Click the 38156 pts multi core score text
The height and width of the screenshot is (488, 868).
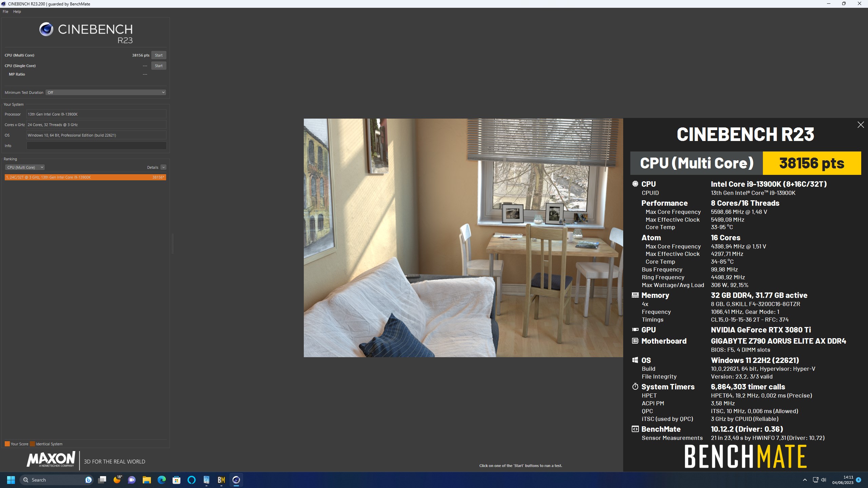click(x=141, y=55)
